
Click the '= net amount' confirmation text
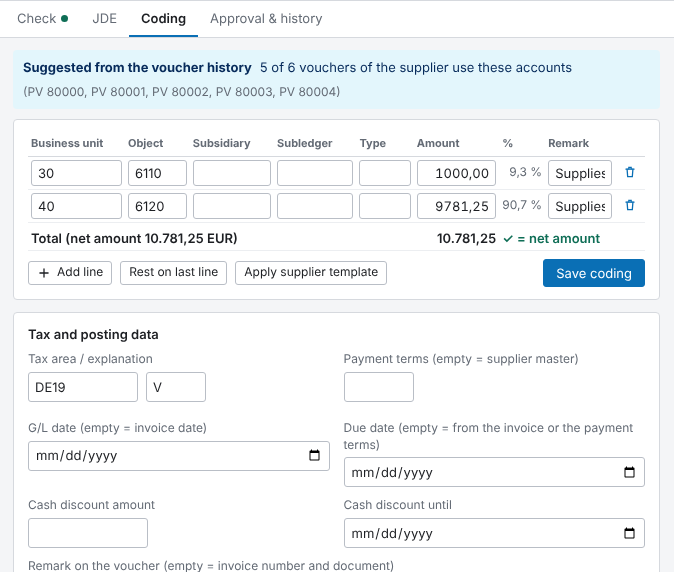(558, 239)
